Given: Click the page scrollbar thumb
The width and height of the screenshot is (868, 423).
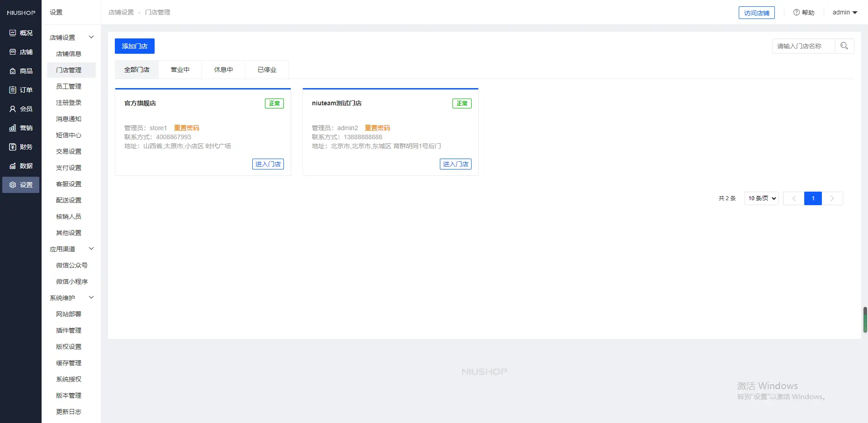Looking at the screenshot, I should click(x=865, y=320).
